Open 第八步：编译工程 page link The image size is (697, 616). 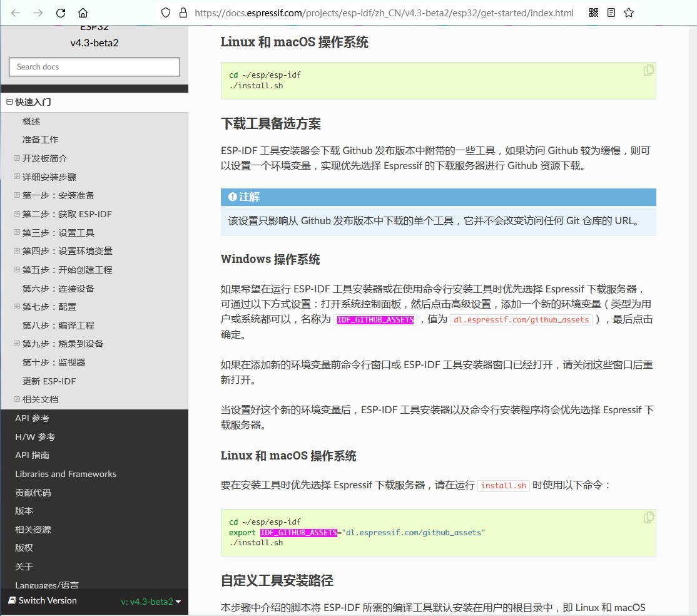[58, 326]
